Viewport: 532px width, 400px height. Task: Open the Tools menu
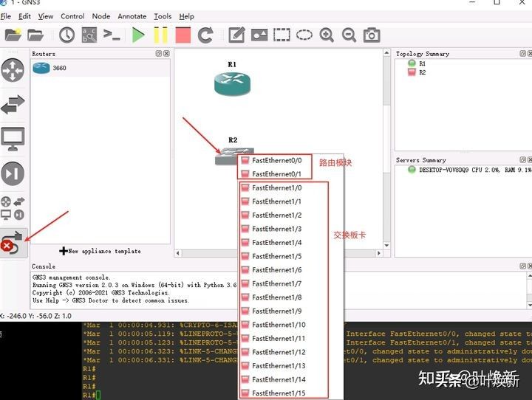click(x=163, y=16)
